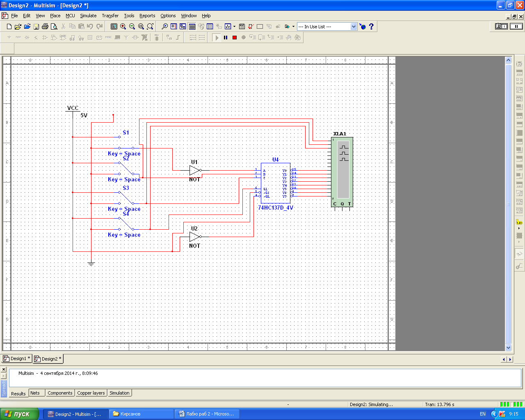Image resolution: width=525 pixels, height=420 pixels.
Task: Select the Results tab in spreadsheet
Action: [x=18, y=393]
